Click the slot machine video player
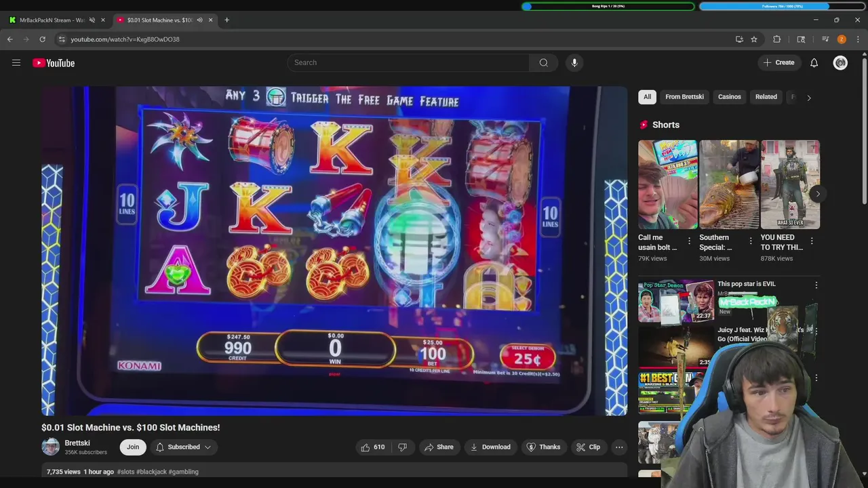 pos(334,251)
